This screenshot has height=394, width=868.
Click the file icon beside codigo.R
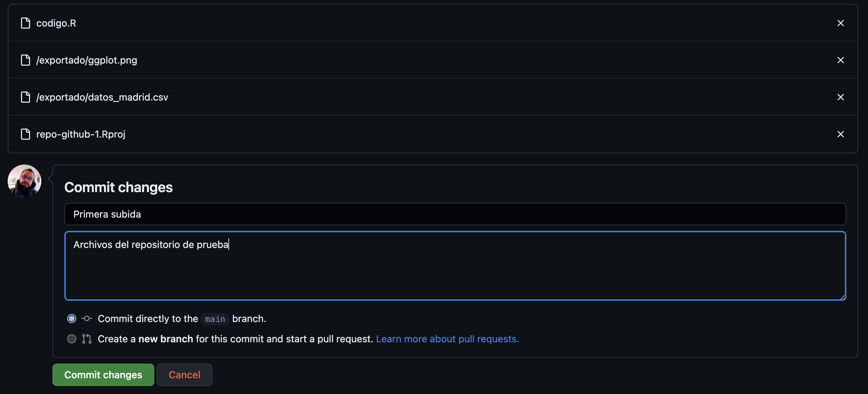click(x=26, y=23)
